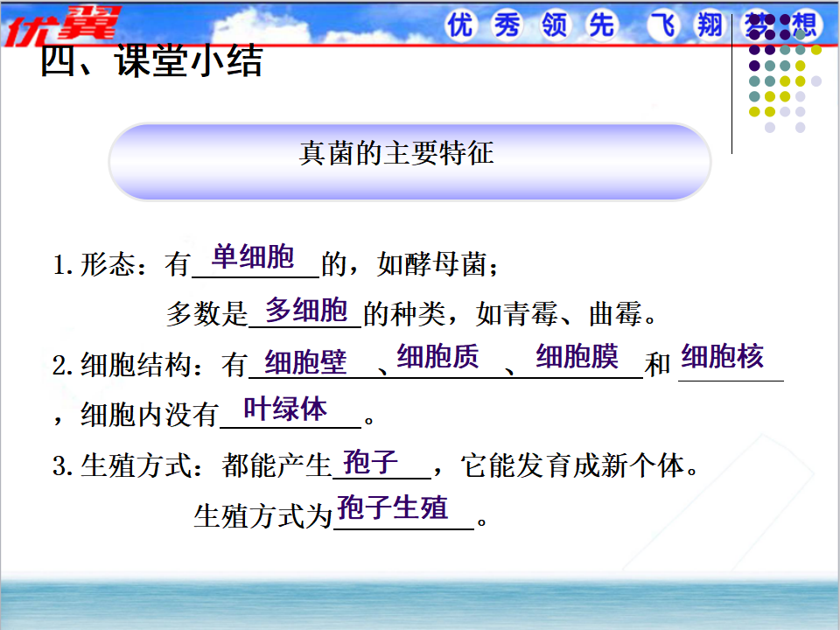This screenshot has width=840, height=630.
Task: Click the answer 孢子 after 都能产生
Action: point(370,462)
